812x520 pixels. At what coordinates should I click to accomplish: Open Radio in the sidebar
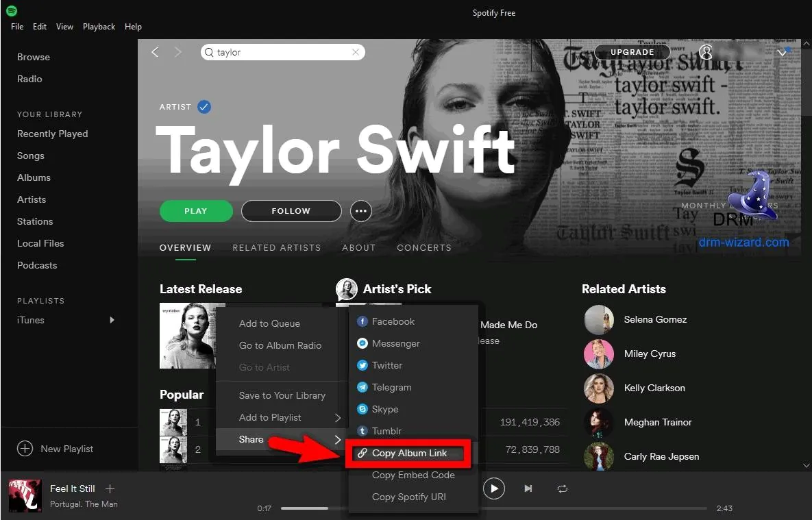pos(29,79)
